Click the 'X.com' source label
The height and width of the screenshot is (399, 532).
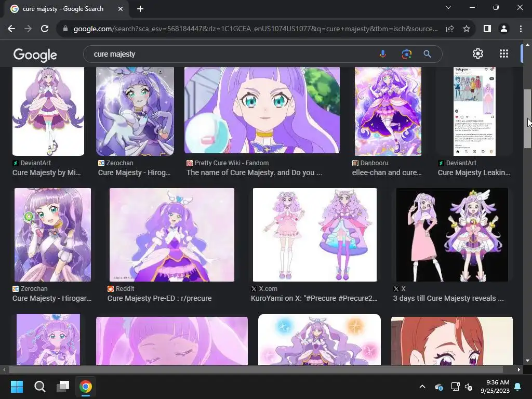click(x=268, y=289)
